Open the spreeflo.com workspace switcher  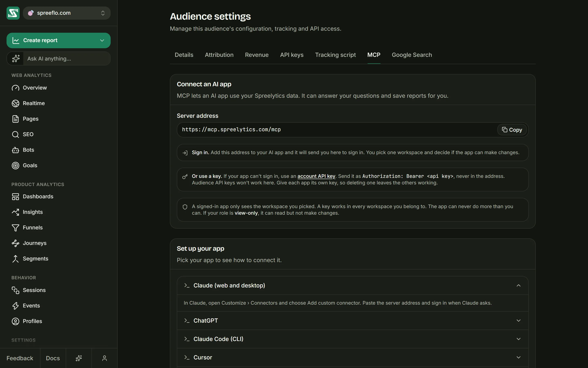67,13
